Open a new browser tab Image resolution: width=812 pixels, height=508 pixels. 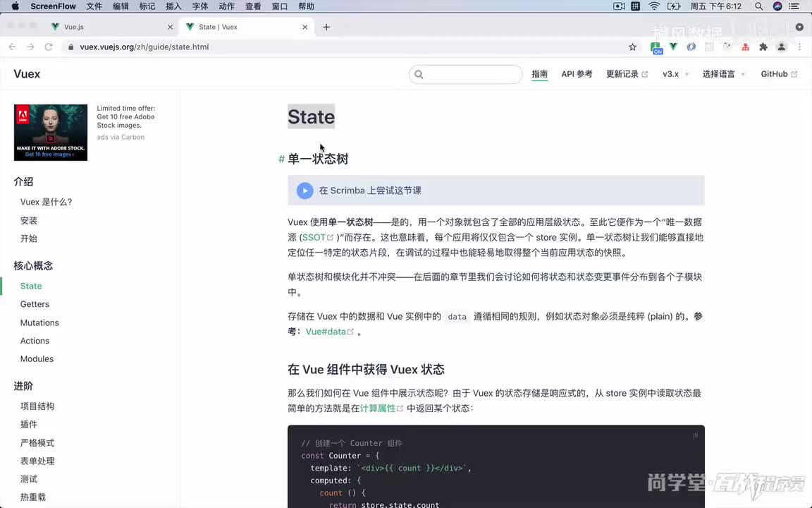(x=326, y=27)
